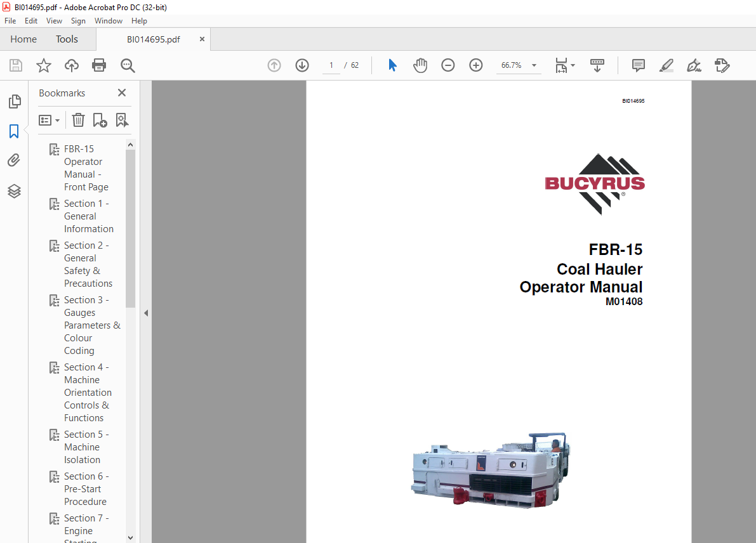Open the Edit menu
The image size is (756, 543).
click(x=31, y=21)
